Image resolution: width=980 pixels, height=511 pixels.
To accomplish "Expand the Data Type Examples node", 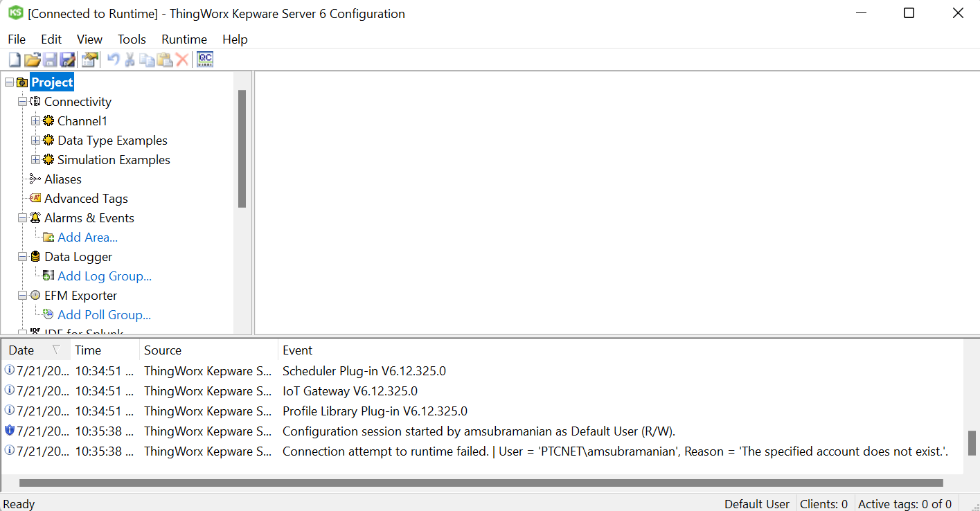I will coord(35,140).
